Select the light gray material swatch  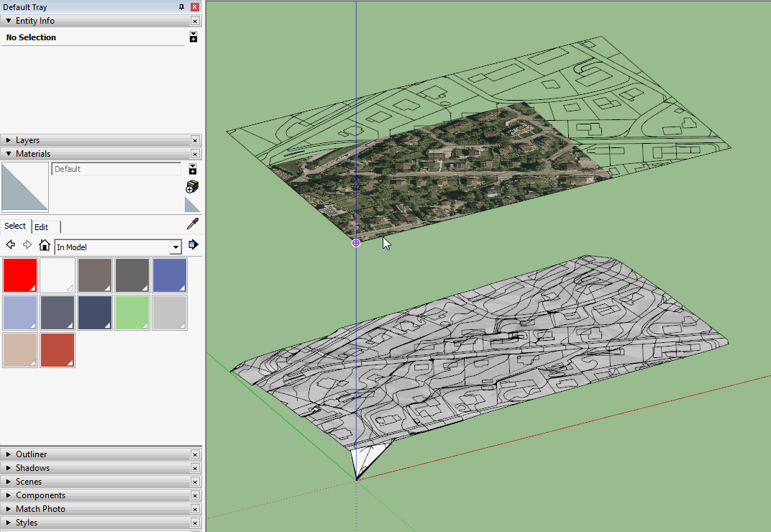[170, 313]
